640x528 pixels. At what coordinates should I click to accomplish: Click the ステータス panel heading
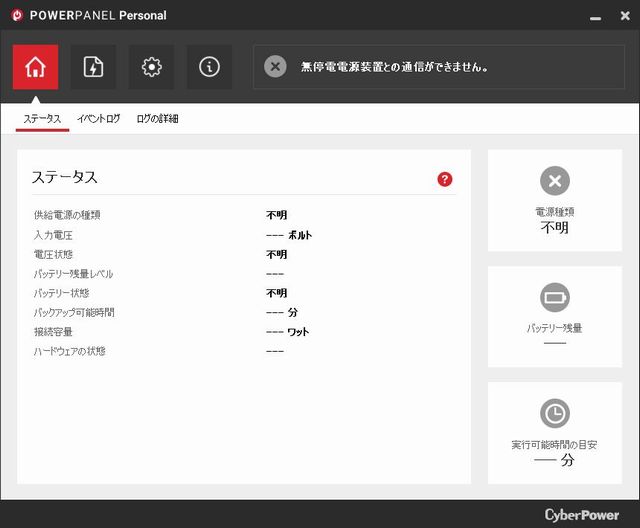tap(64, 177)
